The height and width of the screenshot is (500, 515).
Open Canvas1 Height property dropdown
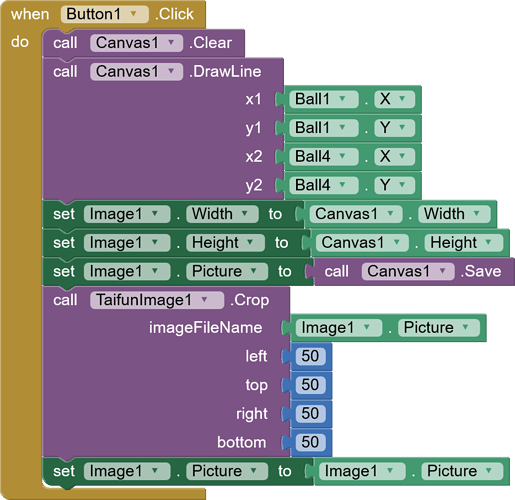tap(463, 243)
